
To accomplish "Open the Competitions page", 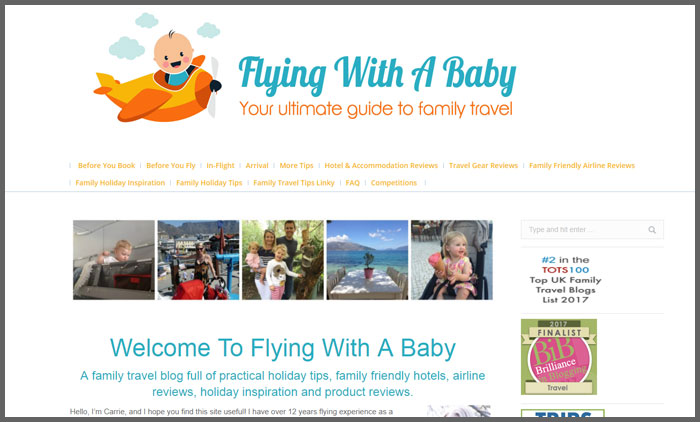I will tap(394, 183).
